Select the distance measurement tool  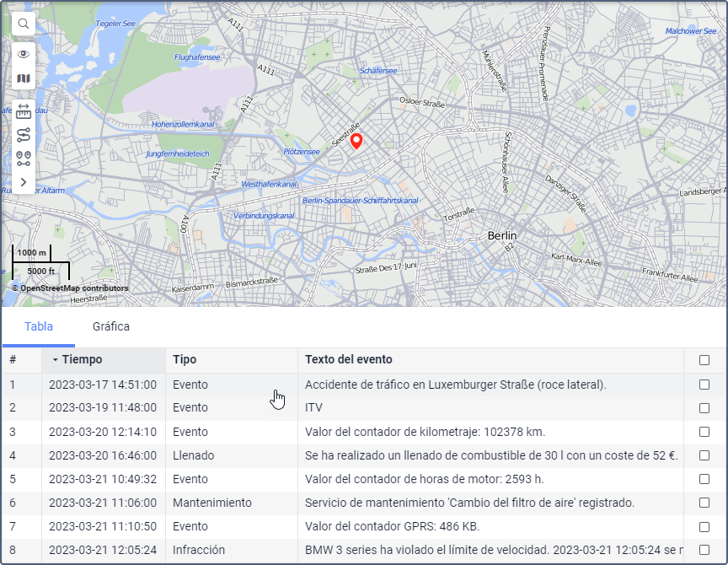[x=24, y=111]
